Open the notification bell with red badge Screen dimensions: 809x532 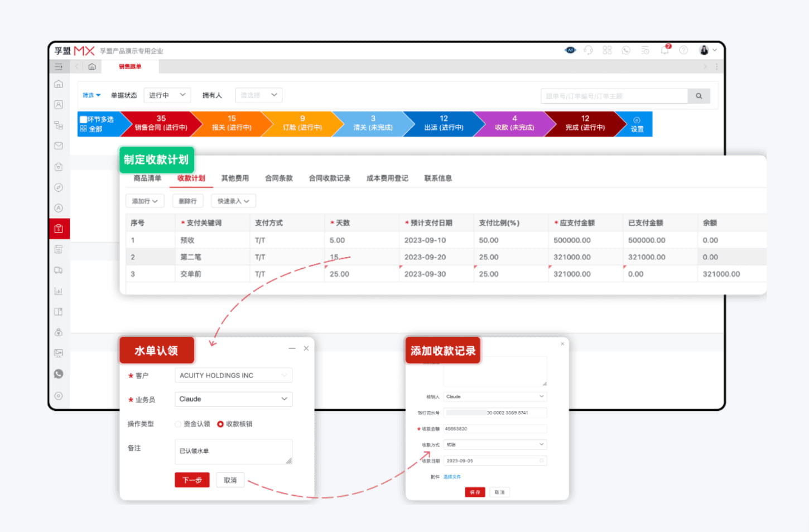[664, 50]
